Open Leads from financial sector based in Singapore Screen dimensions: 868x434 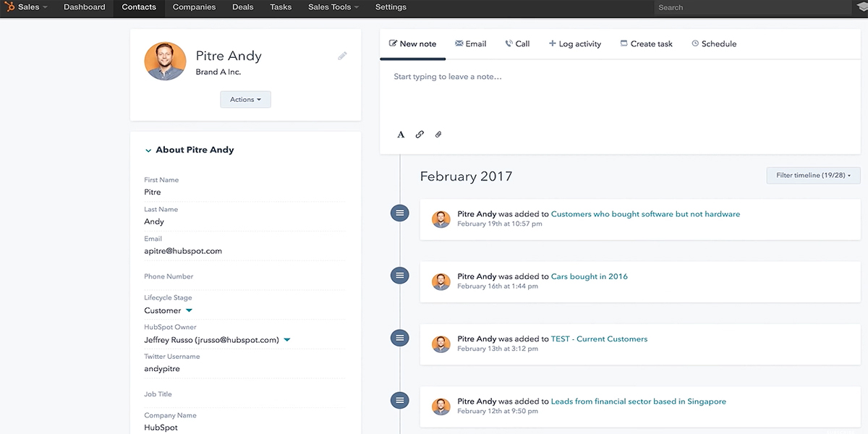click(x=639, y=401)
